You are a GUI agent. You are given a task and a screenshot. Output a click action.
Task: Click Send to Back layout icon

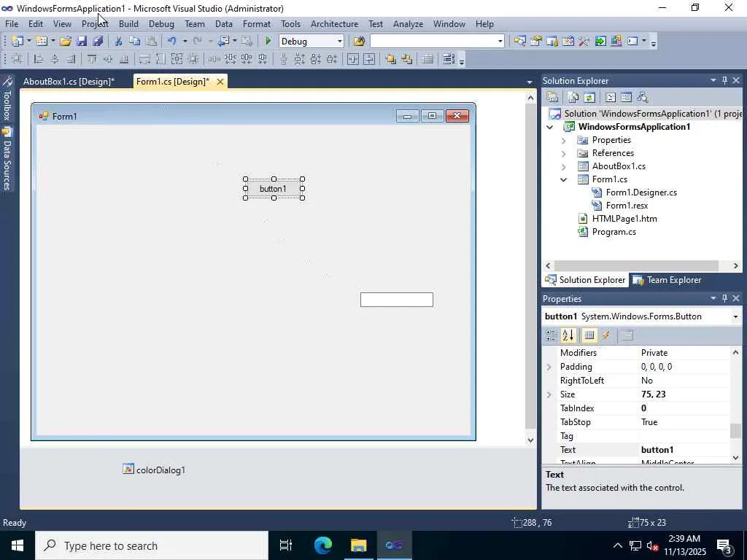[x=407, y=59]
